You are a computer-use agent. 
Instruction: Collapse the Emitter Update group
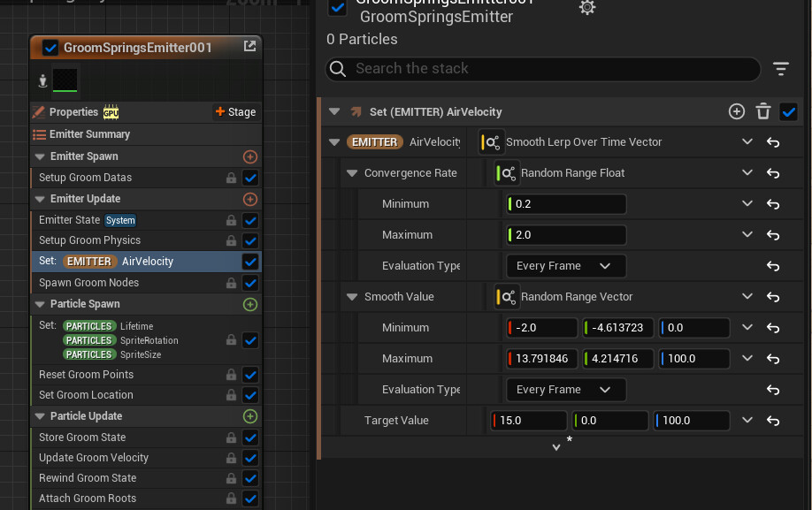(41, 200)
